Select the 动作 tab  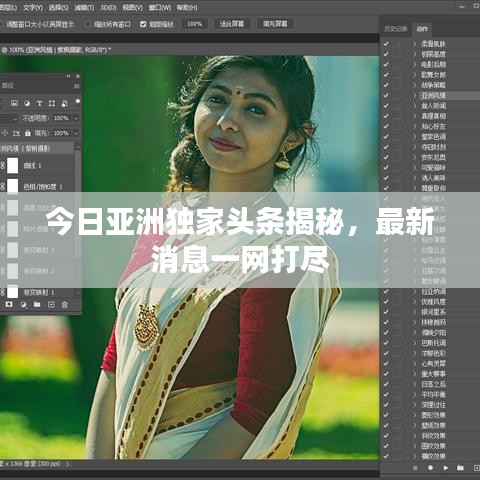click(422, 29)
